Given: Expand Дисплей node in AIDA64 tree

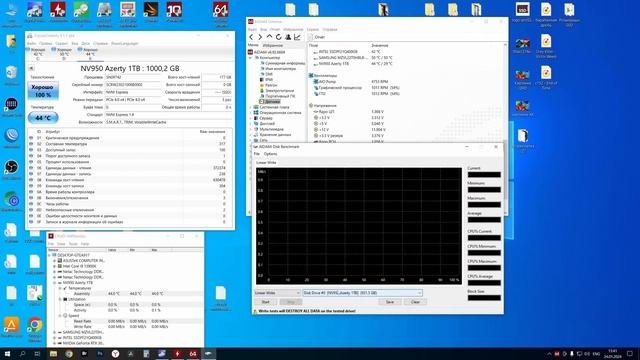Looking at the screenshot, I should 251,124.
